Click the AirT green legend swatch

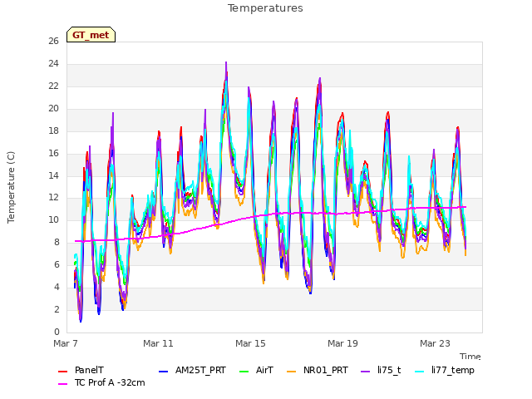coord(244,372)
